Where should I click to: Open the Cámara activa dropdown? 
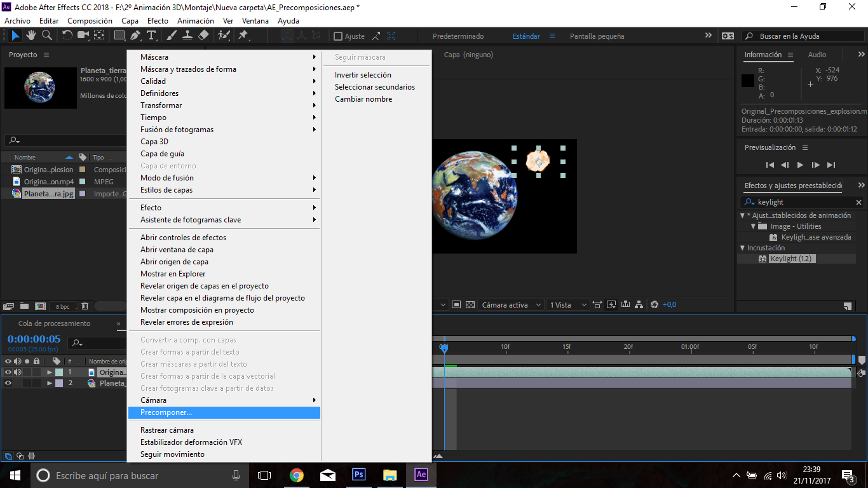[510, 305]
